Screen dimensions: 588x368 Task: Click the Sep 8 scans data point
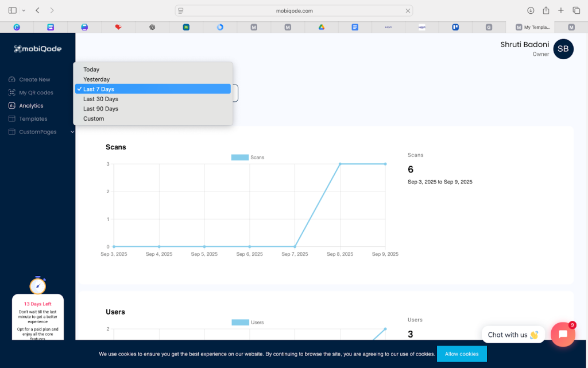tap(340, 164)
